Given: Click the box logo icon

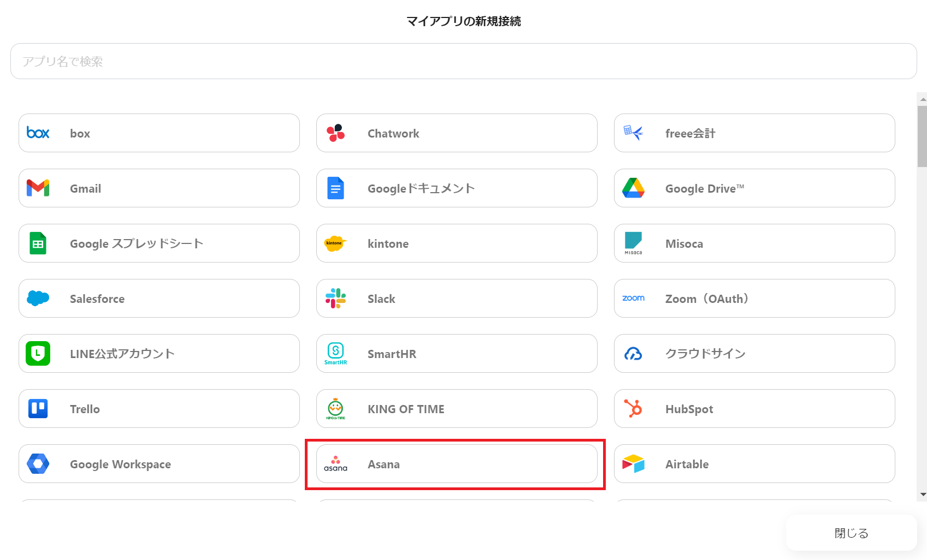Looking at the screenshot, I should [38, 133].
